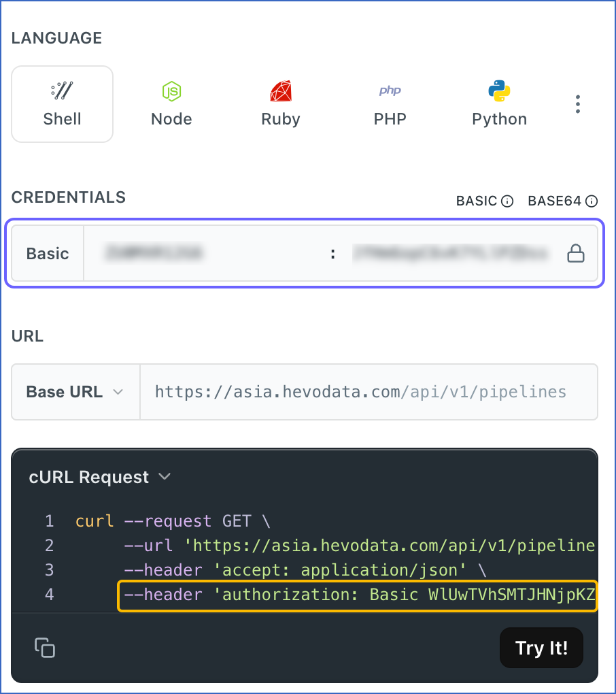Click the Shell slashes icon
The image size is (616, 694).
point(62,90)
